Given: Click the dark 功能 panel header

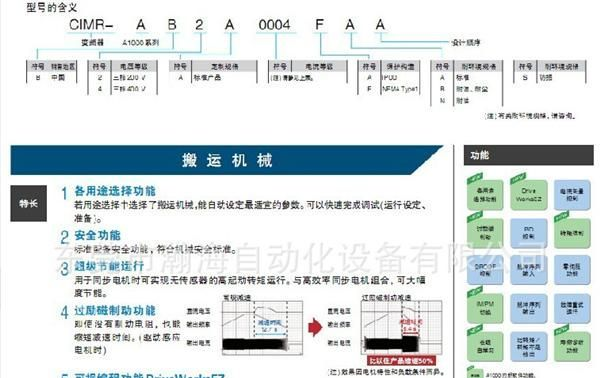Looking at the screenshot, I should [528, 155].
